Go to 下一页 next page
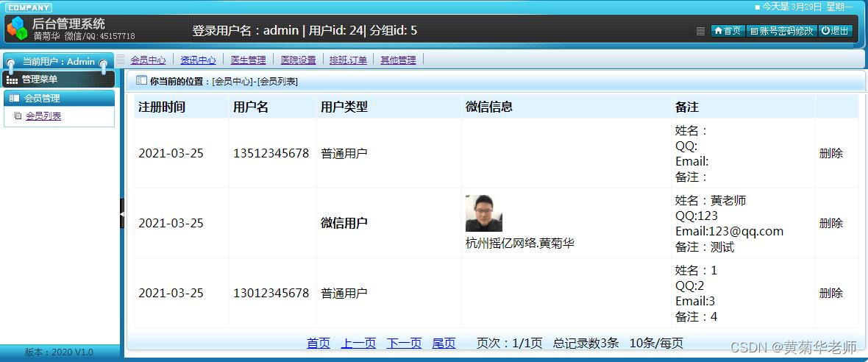 tap(404, 343)
